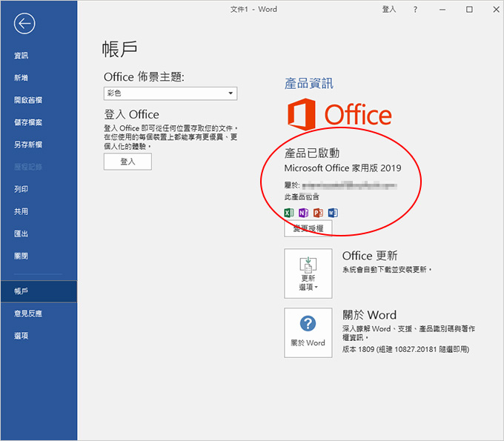Click the OneNote app icon

point(303,213)
